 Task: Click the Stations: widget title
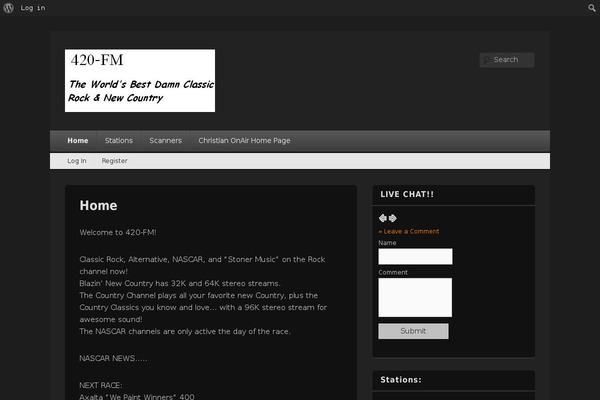pyautogui.click(x=401, y=380)
